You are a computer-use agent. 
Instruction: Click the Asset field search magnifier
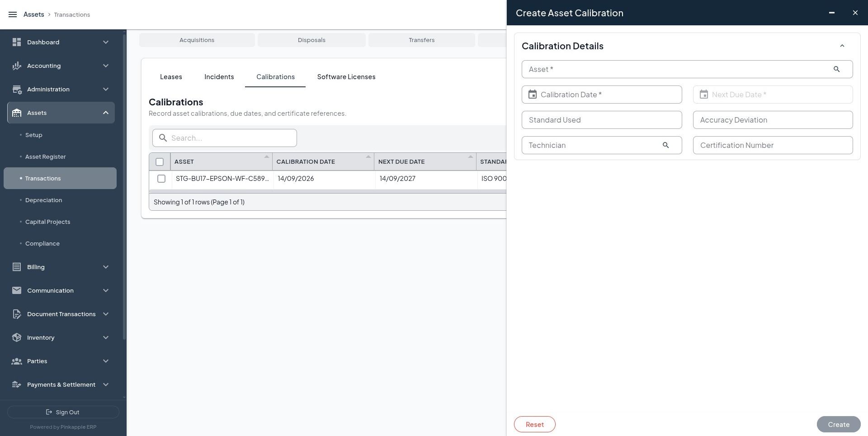pos(836,69)
